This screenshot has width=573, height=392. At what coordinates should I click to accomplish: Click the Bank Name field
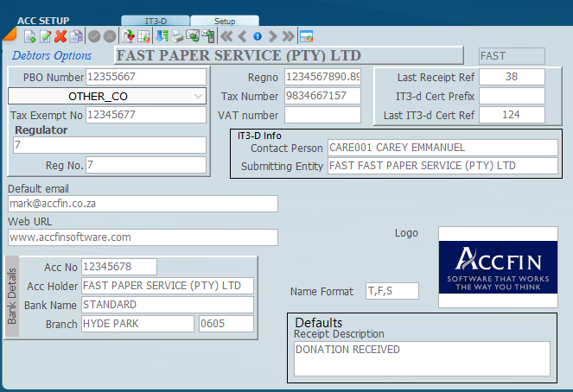pyautogui.click(x=167, y=305)
